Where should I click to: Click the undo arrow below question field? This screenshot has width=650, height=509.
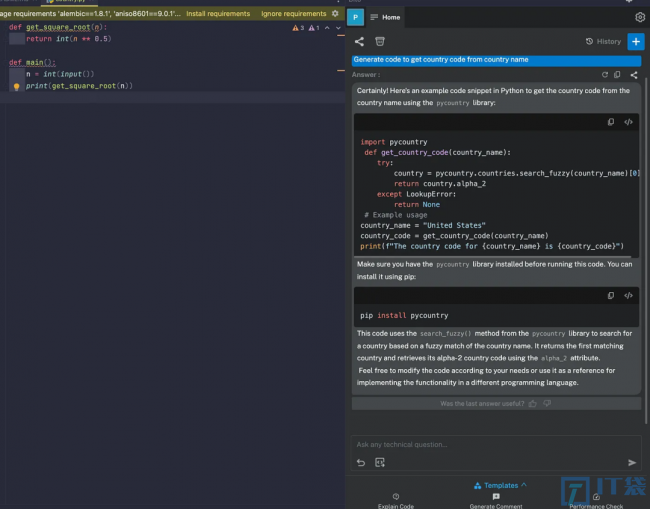click(x=361, y=463)
